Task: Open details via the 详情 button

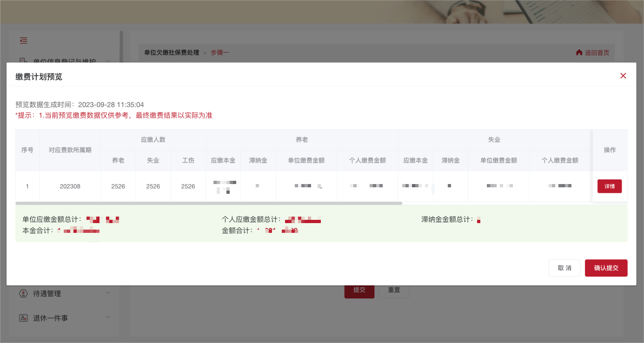Action: coord(610,186)
